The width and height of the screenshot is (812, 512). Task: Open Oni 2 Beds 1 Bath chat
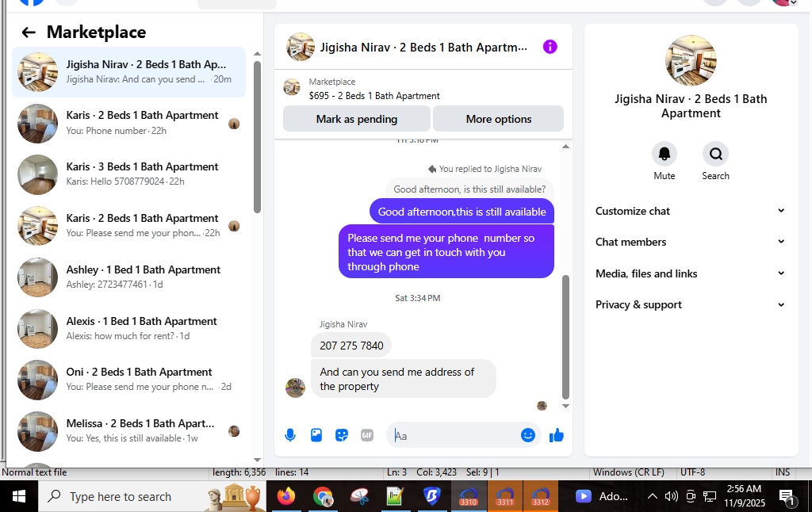129,380
